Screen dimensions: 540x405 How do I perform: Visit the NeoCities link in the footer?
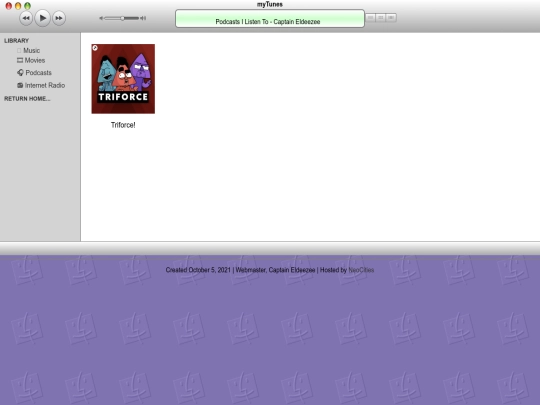coord(361,270)
